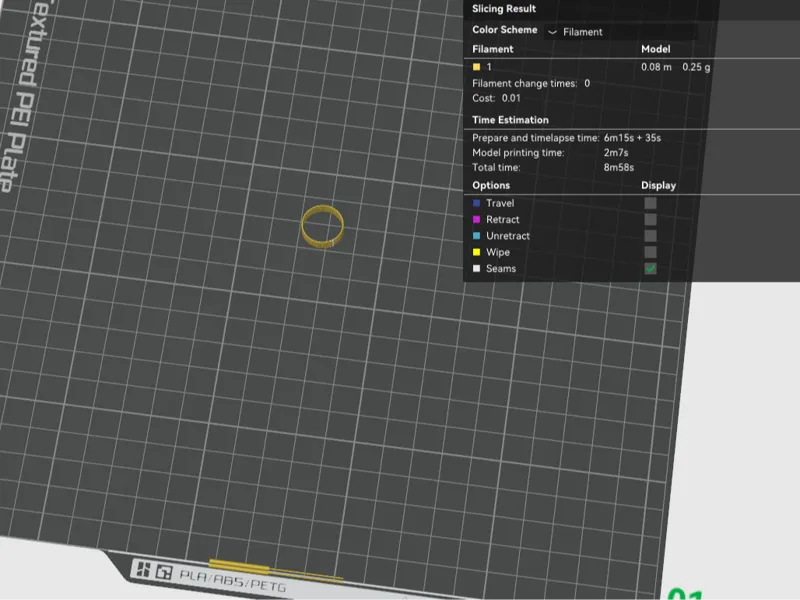Click the PLA/ABS/PETG plate label
This screenshot has width=800, height=600.
tap(233, 581)
